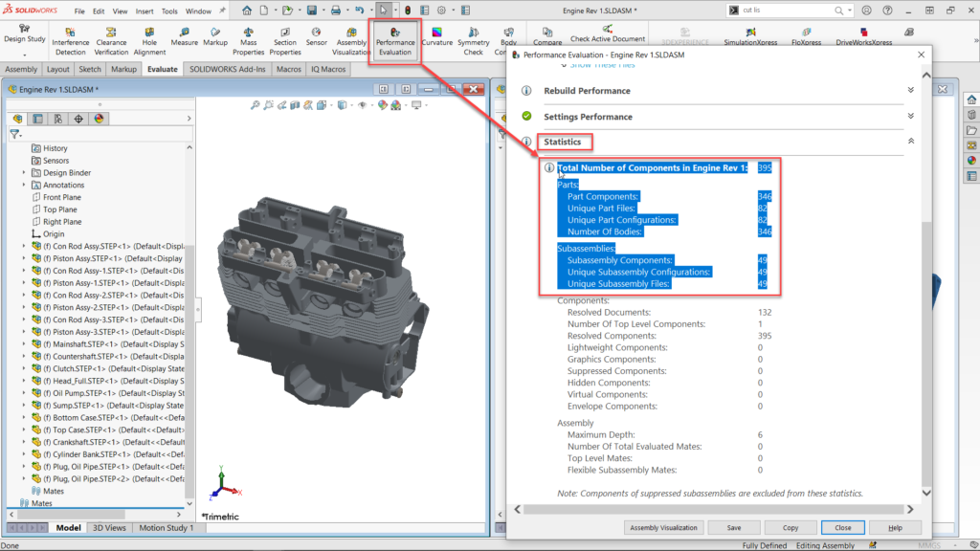The height and width of the screenshot is (551, 980).
Task: Click the Performance Evaluation ribbon icon
Action: click(395, 41)
